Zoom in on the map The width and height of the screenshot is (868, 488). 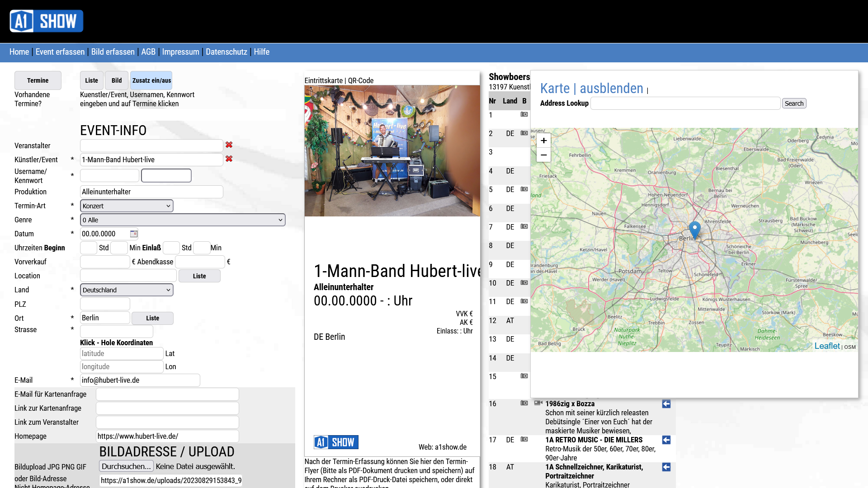(543, 141)
